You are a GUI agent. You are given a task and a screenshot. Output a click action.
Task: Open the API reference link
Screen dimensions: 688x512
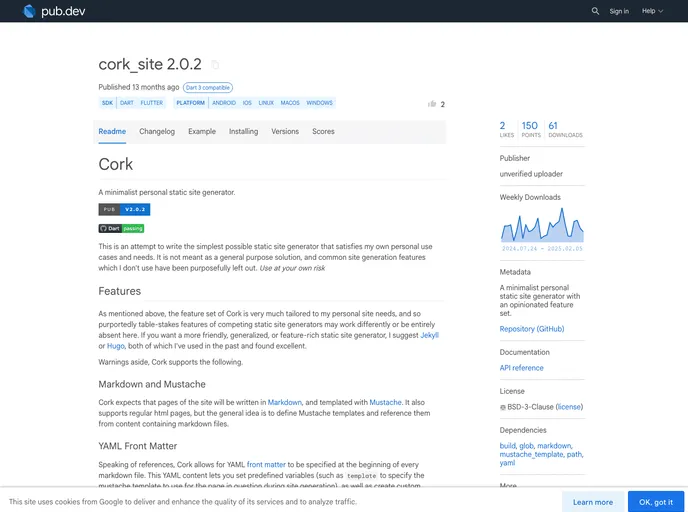(x=521, y=368)
